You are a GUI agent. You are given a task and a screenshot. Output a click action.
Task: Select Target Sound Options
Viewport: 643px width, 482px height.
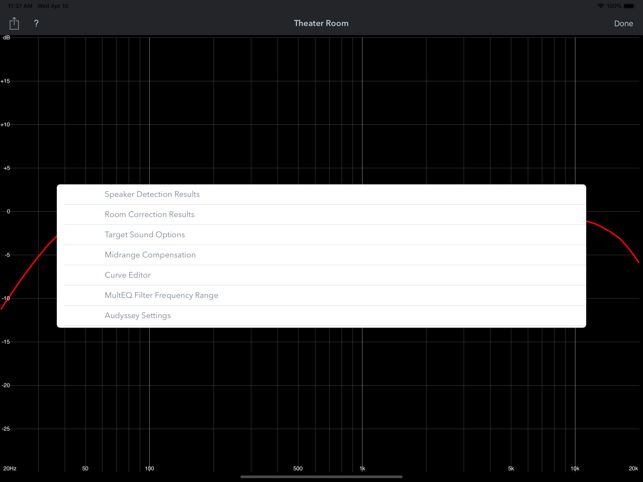point(321,235)
